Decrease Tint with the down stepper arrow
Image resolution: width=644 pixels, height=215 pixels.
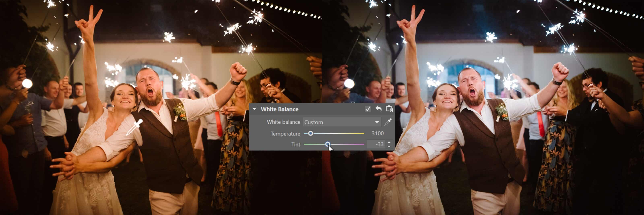[x=389, y=146]
